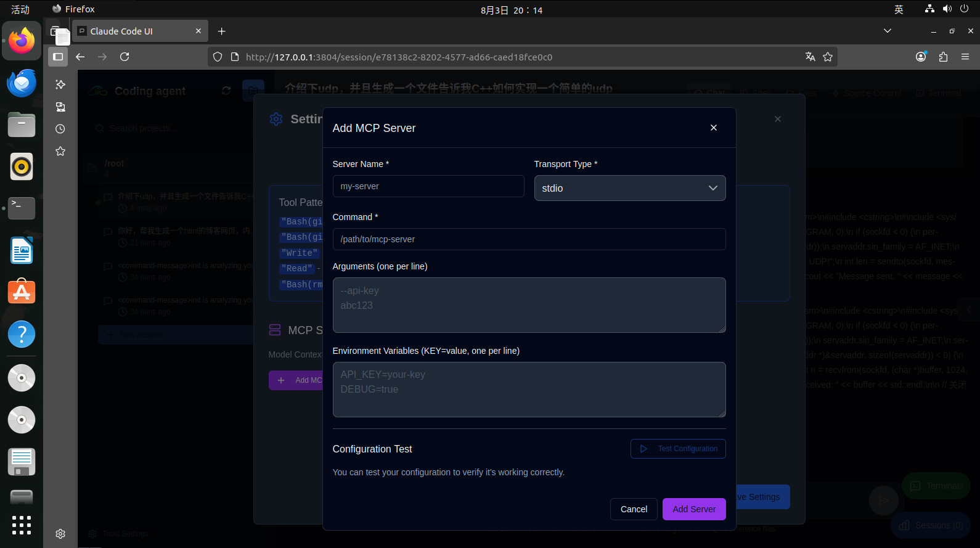Open synced tabs in Firefox sidebar
980x548 pixels.
click(60, 107)
